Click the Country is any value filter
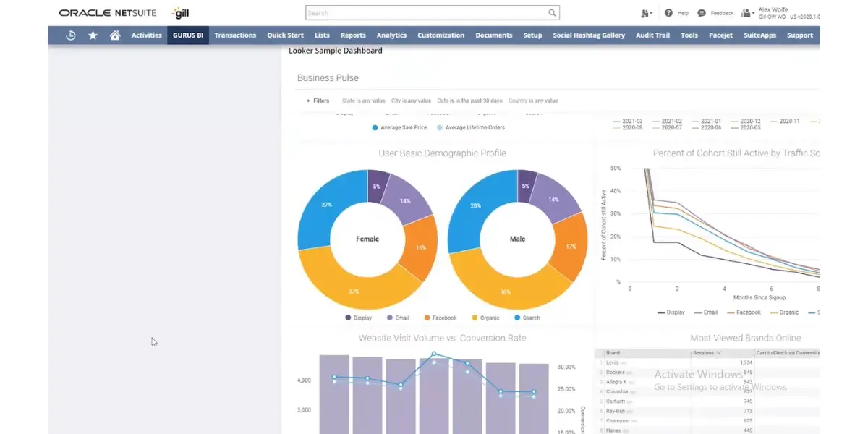Image resolution: width=868 pixels, height=434 pixels. pyautogui.click(x=533, y=101)
